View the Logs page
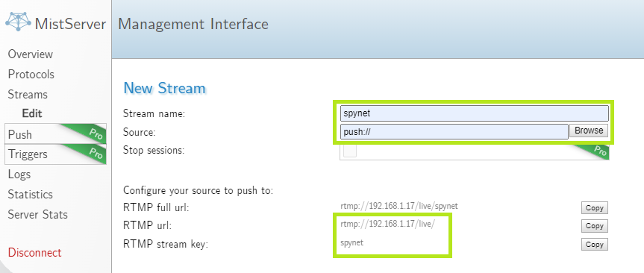 click(19, 175)
